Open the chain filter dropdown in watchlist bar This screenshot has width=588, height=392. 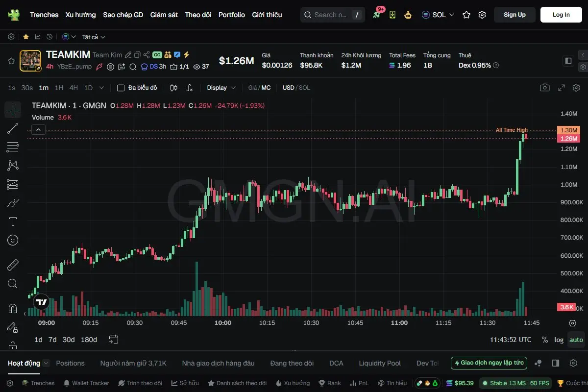pyautogui.click(x=69, y=37)
